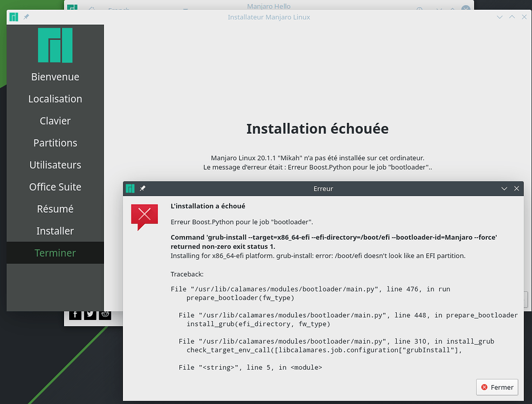Select the Bienvenue step in the sidebar
This screenshot has height=404, width=532.
[55, 76]
